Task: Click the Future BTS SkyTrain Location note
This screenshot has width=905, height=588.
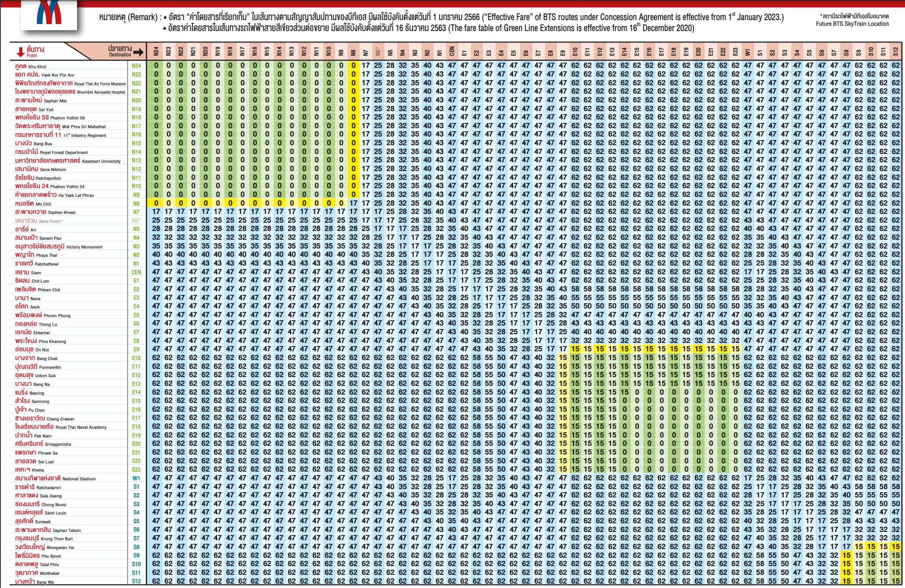Action: (x=852, y=24)
